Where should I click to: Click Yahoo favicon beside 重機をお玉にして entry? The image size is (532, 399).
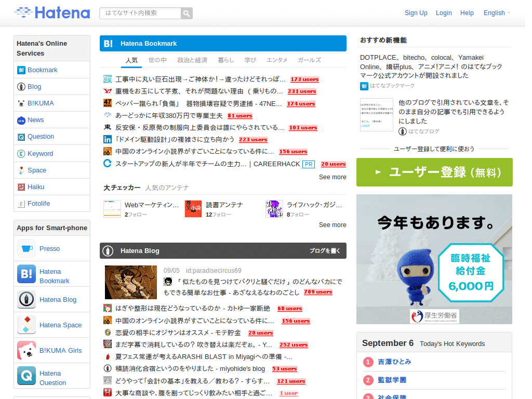[x=107, y=91]
